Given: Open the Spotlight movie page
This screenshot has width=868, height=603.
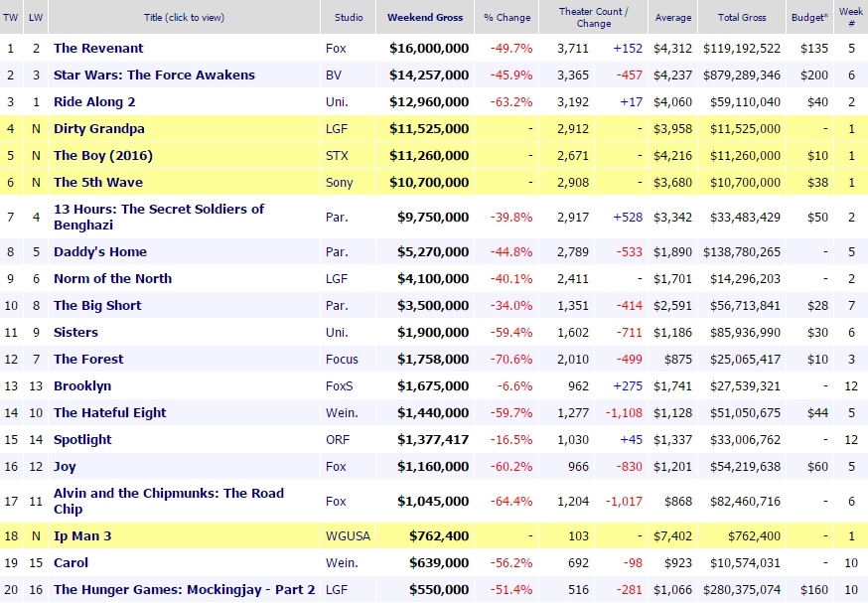Looking at the screenshot, I should [82, 440].
